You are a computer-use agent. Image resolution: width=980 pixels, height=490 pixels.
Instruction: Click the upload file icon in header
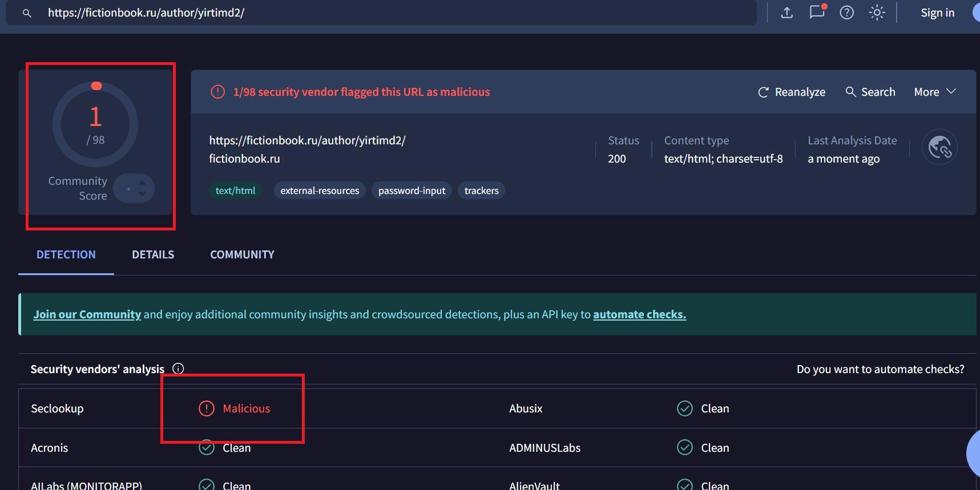(787, 13)
